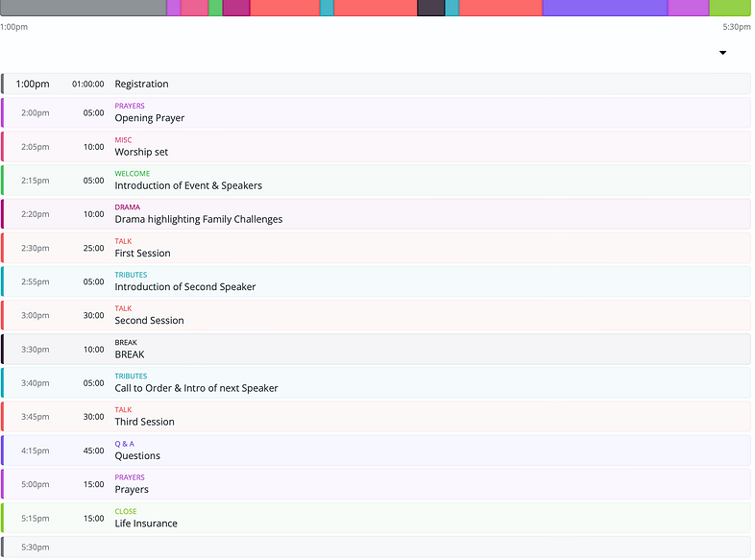Click the DRAMA category label
The height and width of the screenshot is (560, 755).
coord(128,207)
